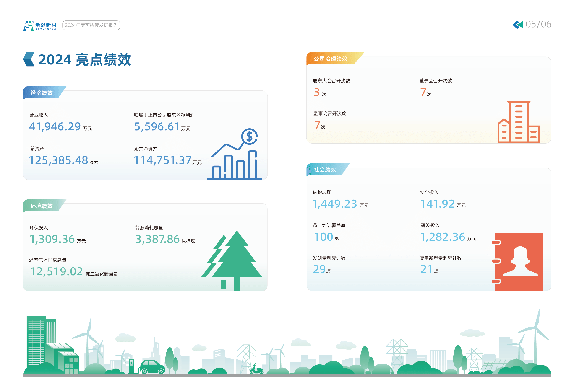Click the 温室气体排放总量 12,519.02 value
This screenshot has width=574, height=392.
56,272
